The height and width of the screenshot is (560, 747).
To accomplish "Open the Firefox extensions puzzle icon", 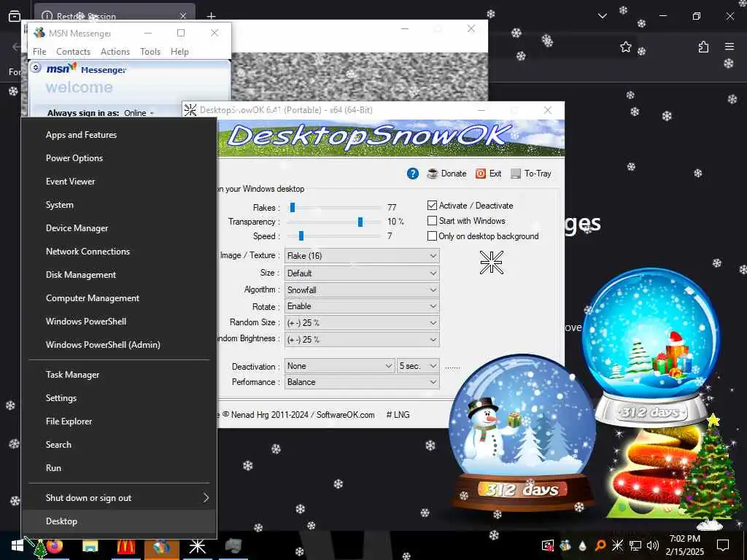I will (703, 47).
